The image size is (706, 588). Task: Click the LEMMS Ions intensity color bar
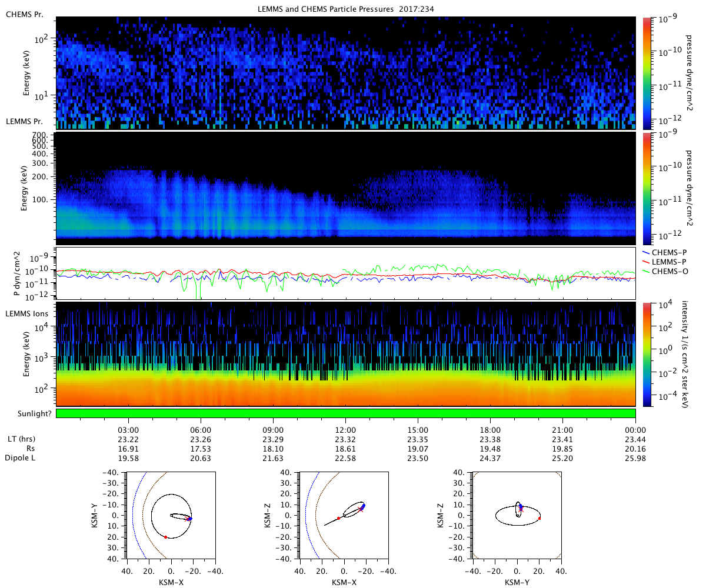(648, 354)
